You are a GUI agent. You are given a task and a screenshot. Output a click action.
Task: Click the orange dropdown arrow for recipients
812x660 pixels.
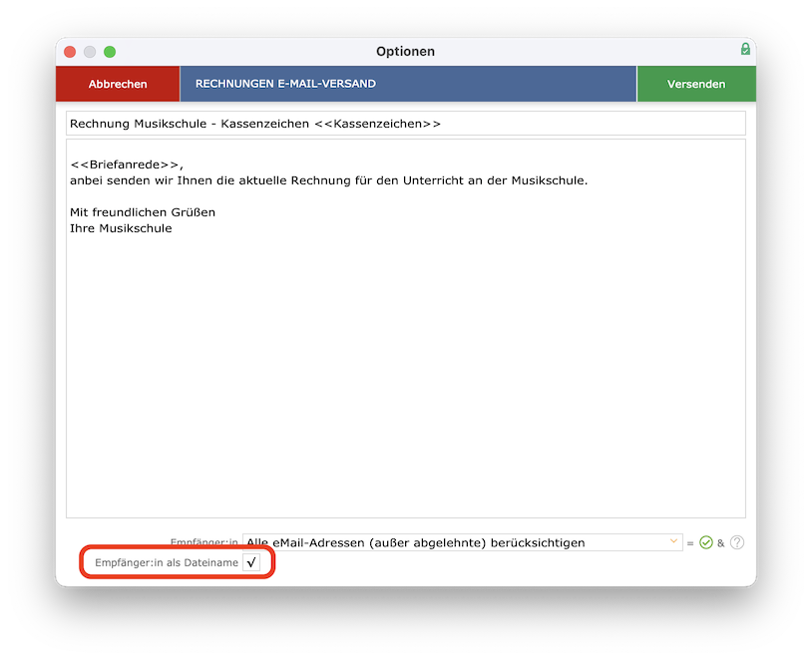[x=674, y=542]
